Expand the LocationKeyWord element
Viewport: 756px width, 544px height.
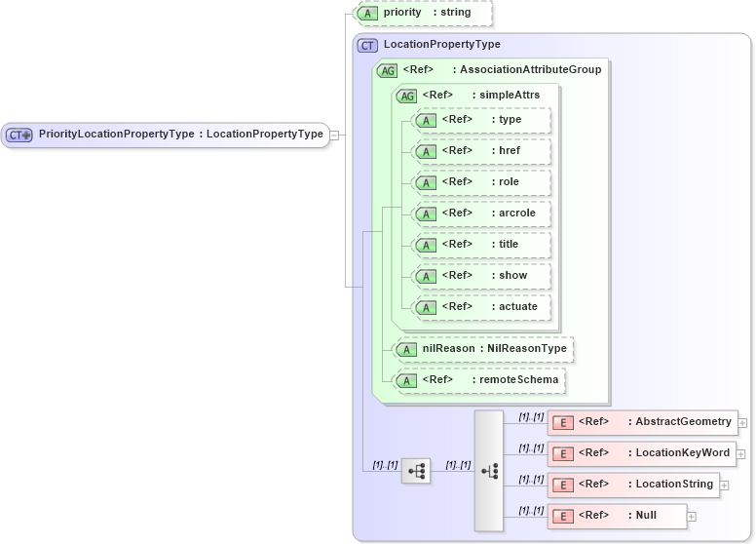pyautogui.click(x=741, y=454)
